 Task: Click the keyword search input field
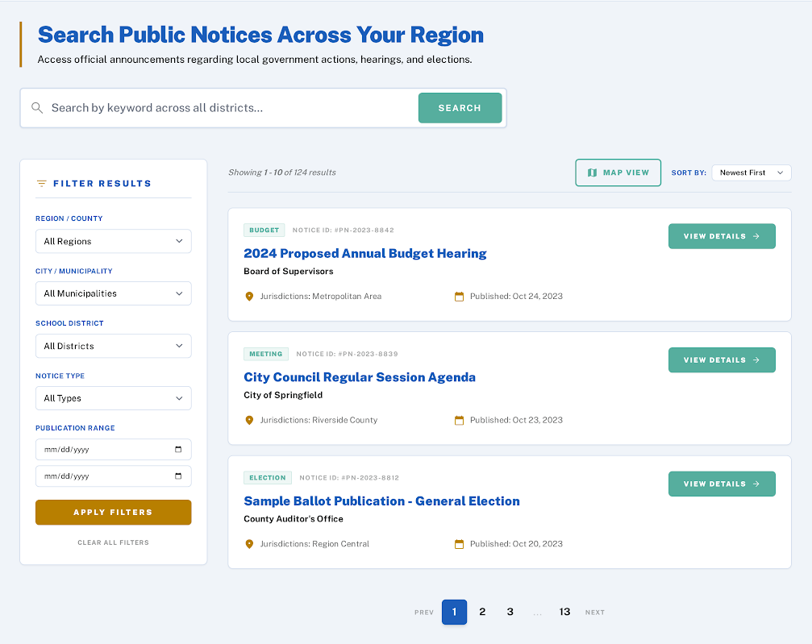(x=226, y=107)
